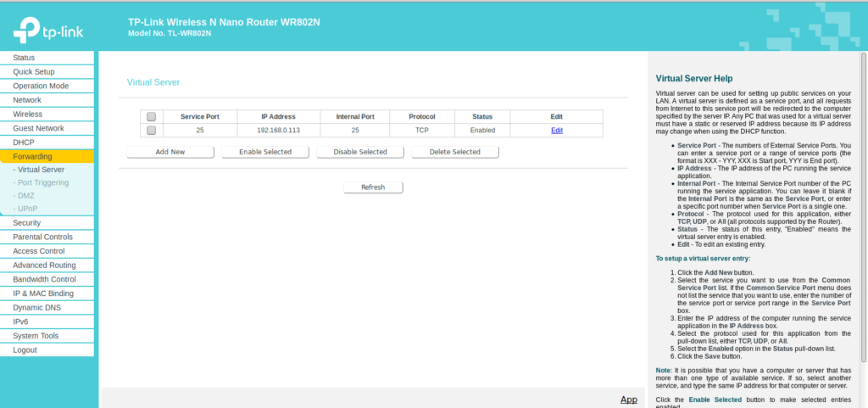Go to Quick Setup

tap(33, 72)
